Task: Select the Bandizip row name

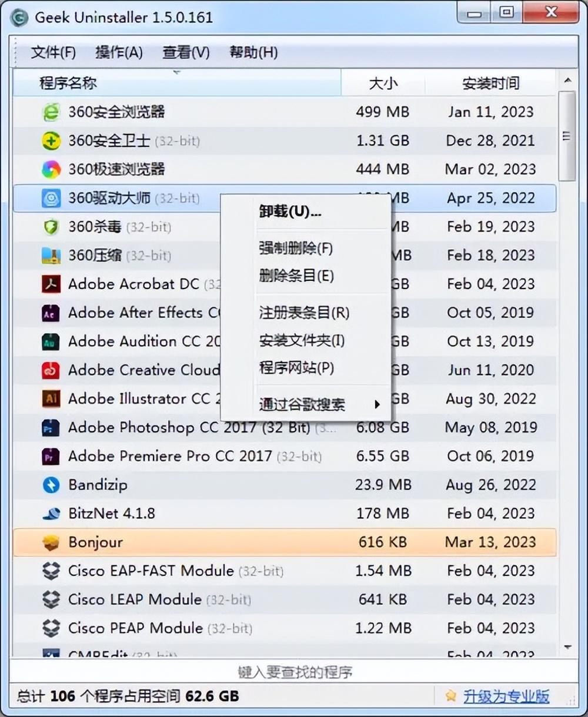Action: 98,485
